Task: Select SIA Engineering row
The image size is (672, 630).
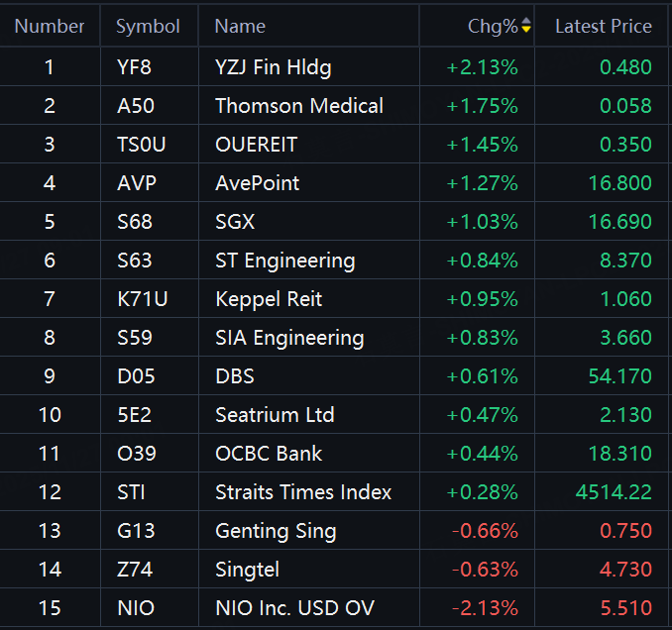Action: coord(289,338)
